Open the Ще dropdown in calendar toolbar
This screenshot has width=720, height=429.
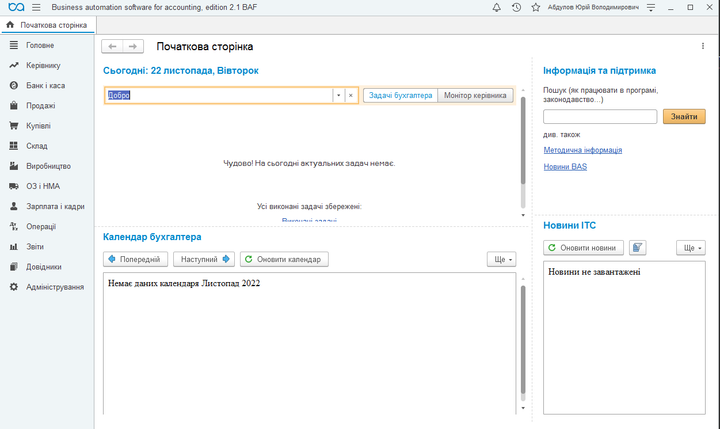502,259
